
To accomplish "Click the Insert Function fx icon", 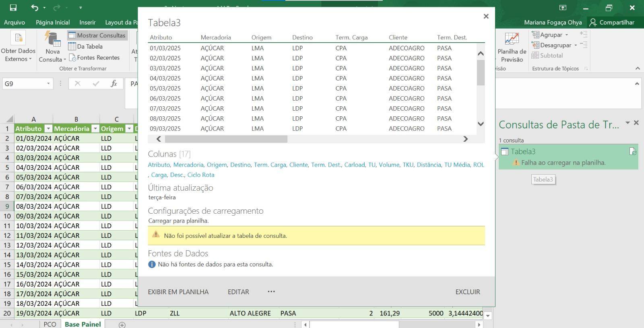I will pos(114,84).
